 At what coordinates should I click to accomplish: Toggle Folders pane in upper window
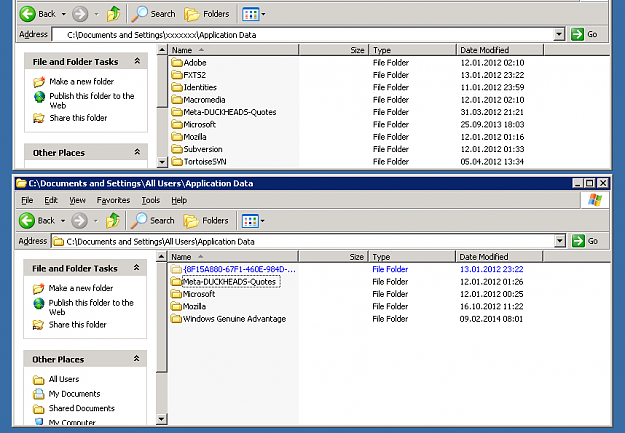click(x=207, y=14)
